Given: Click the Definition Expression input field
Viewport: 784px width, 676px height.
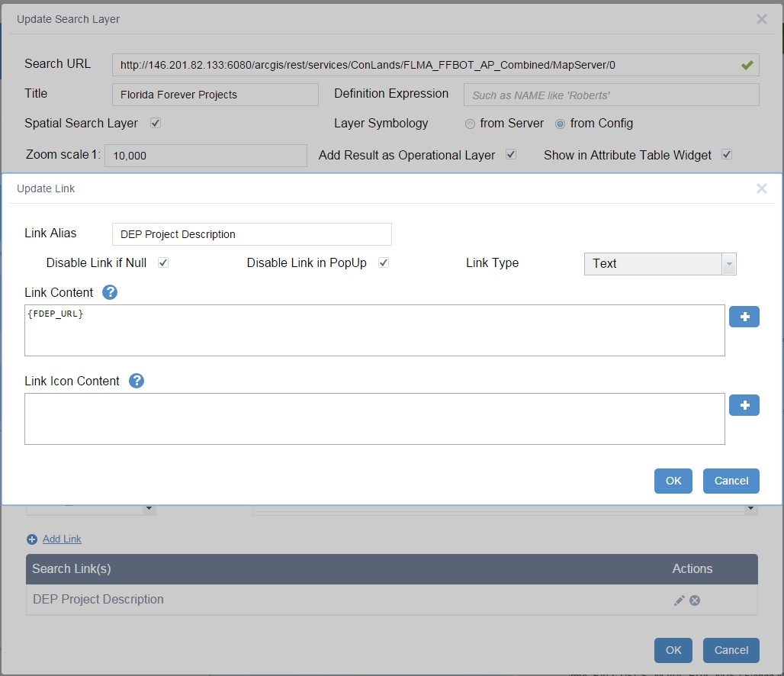Looking at the screenshot, I should click(x=612, y=95).
